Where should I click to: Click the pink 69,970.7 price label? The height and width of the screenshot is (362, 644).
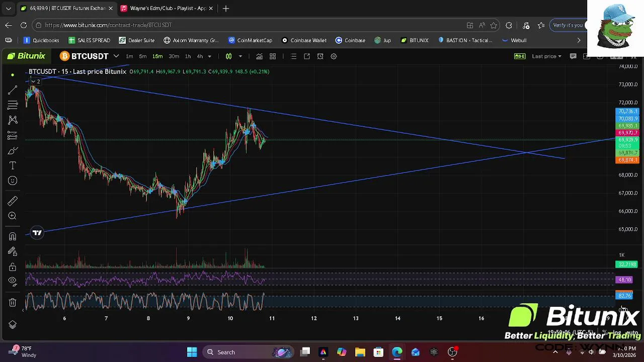[627, 133]
